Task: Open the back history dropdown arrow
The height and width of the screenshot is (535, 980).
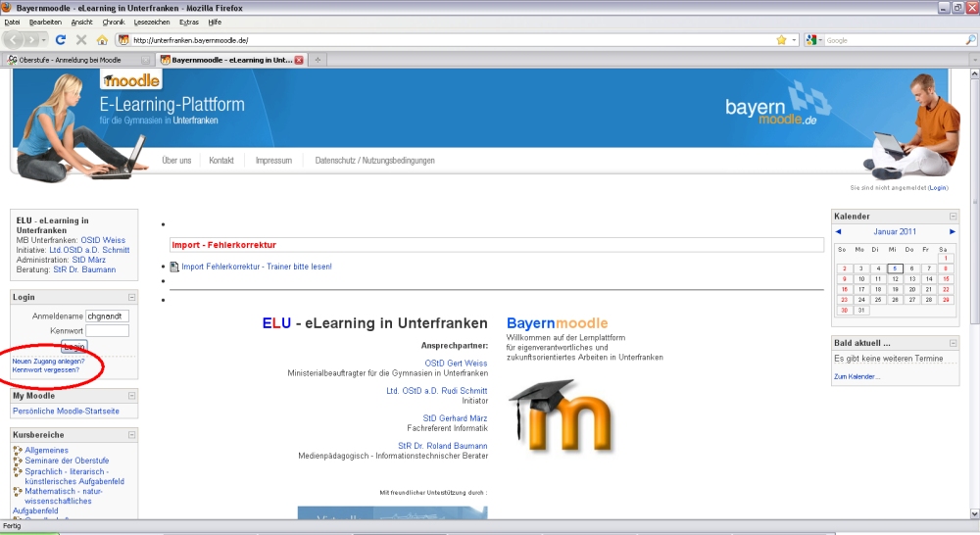Action: point(44,40)
